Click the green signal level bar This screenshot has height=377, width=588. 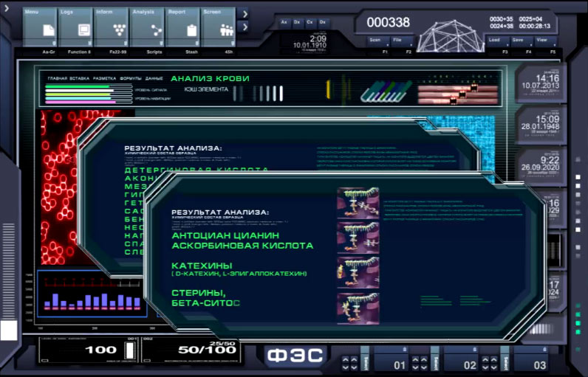[x=88, y=86]
